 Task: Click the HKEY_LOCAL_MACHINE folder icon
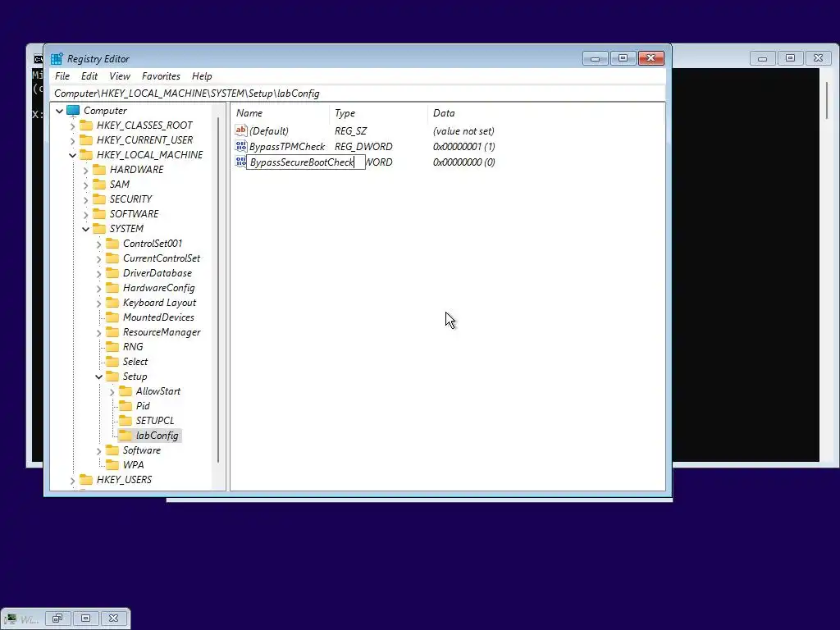pyautogui.click(x=86, y=155)
